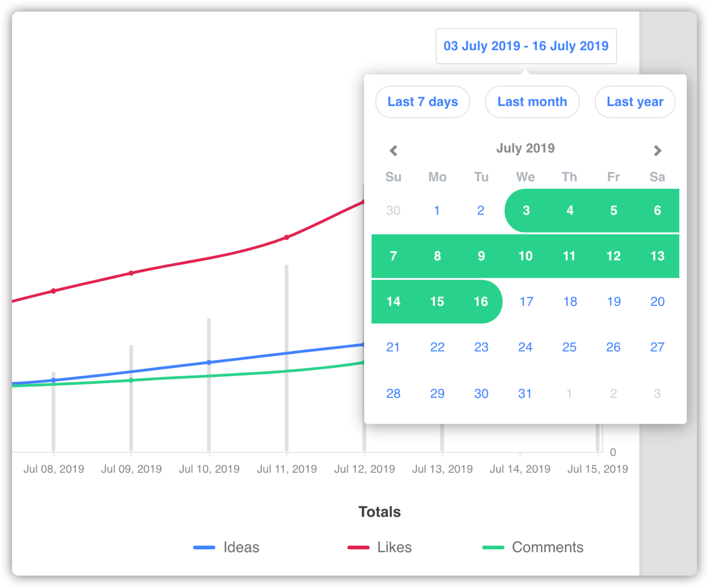Select highlighted day 14 in calendar
This screenshot has height=588, width=709.
point(393,302)
